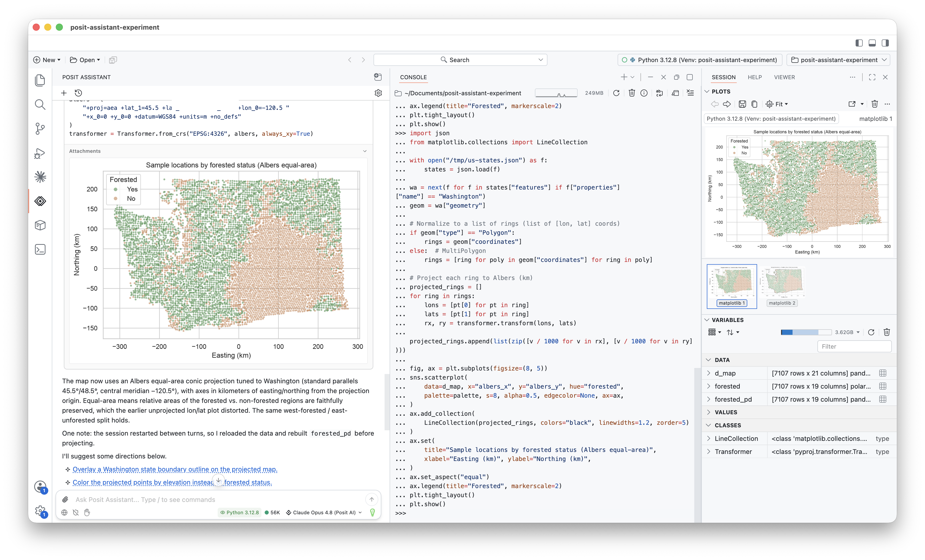Attach a file with paperclip icon
The image size is (925, 560).
(x=65, y=500)
